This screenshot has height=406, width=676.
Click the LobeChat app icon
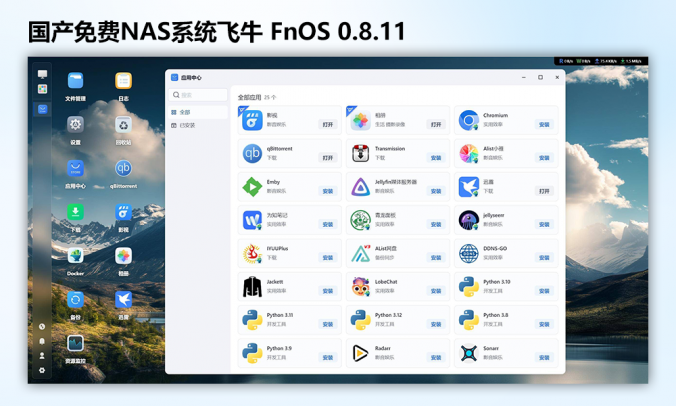tap(360, 287)
